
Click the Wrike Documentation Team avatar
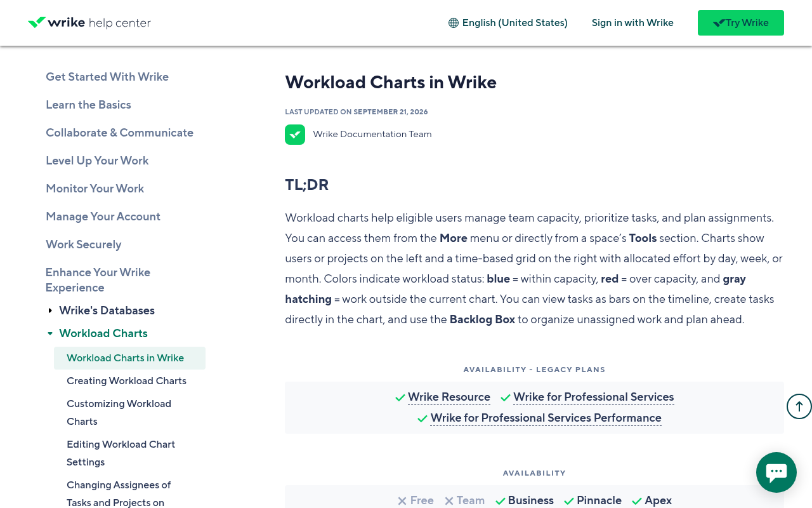pyautogui.click(x=295, y=135)
